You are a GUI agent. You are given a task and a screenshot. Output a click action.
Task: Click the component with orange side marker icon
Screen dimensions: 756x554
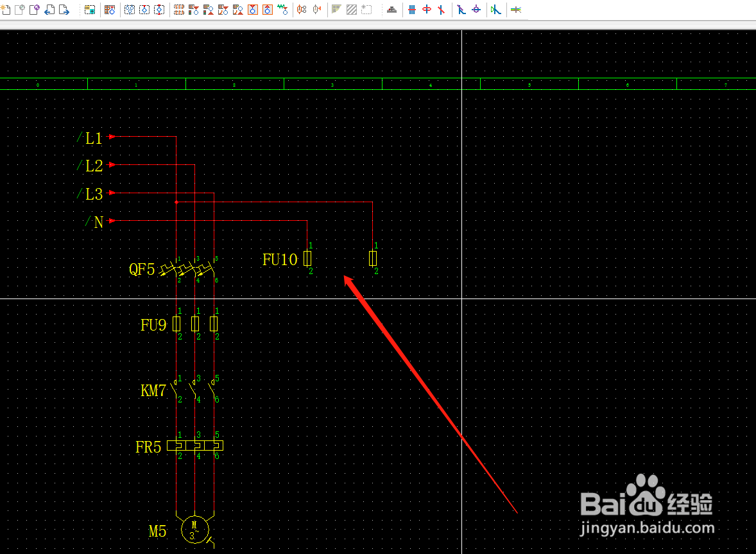click(x=317, y=10)
